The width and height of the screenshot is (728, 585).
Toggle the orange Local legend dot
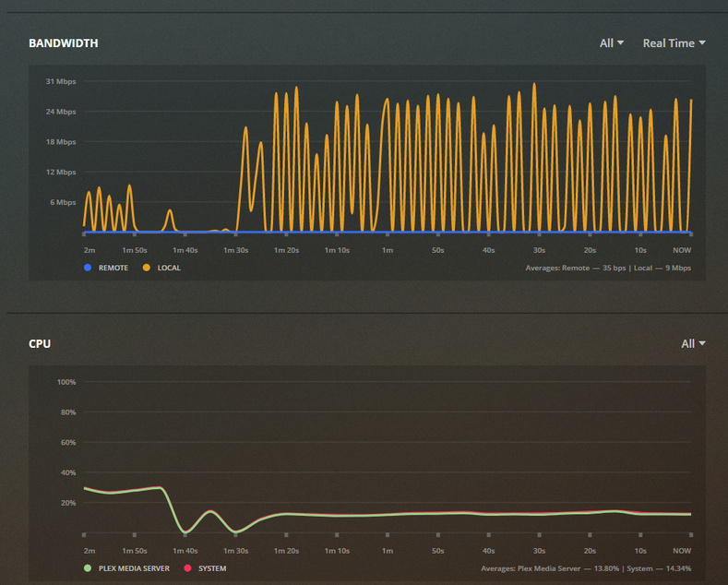point(147,268)
